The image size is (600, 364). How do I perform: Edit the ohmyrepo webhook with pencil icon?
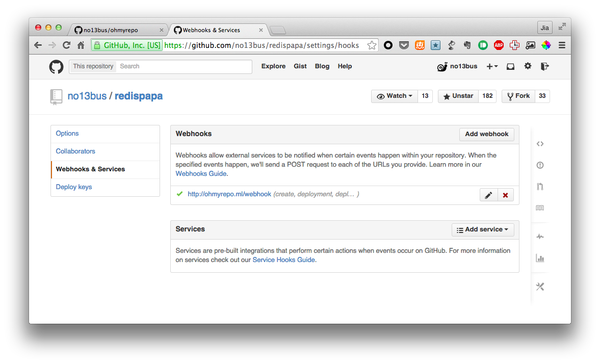click(x=488, y=195)
